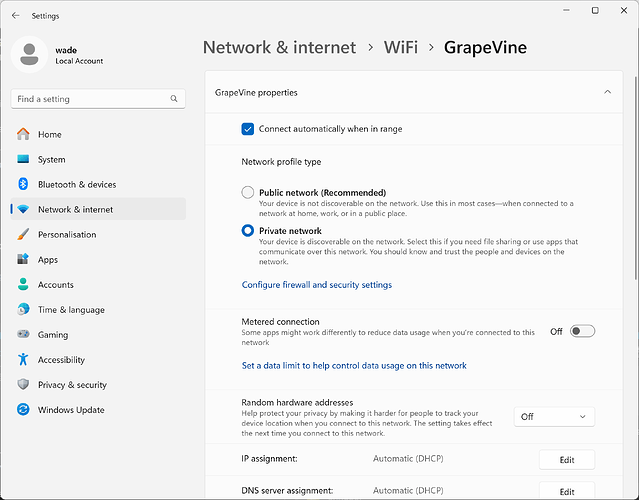
Task: Click the System monitor icon
Action: click(23, 159)
